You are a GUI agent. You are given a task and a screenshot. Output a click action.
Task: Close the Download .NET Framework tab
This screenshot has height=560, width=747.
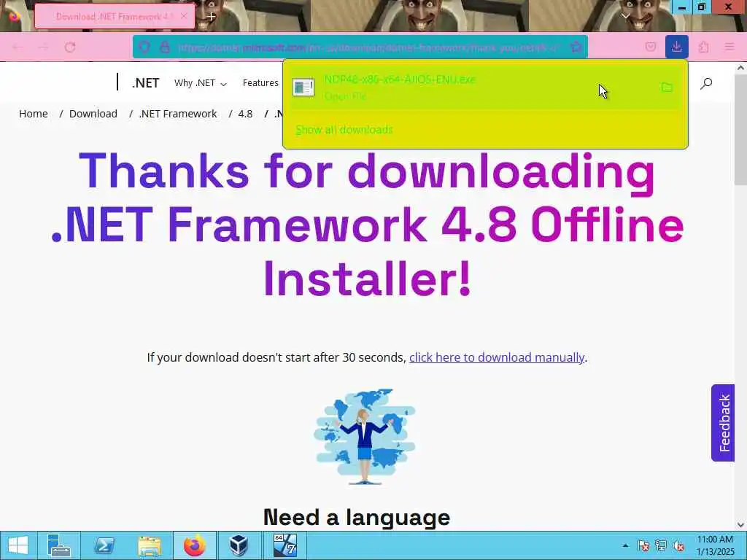183,16
